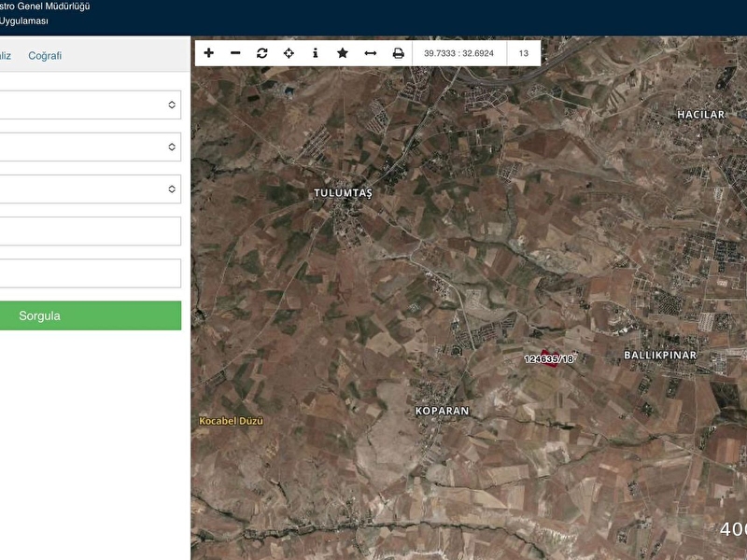Activate the info query tool
Viewport: 747px width, 560px height.
316,53
